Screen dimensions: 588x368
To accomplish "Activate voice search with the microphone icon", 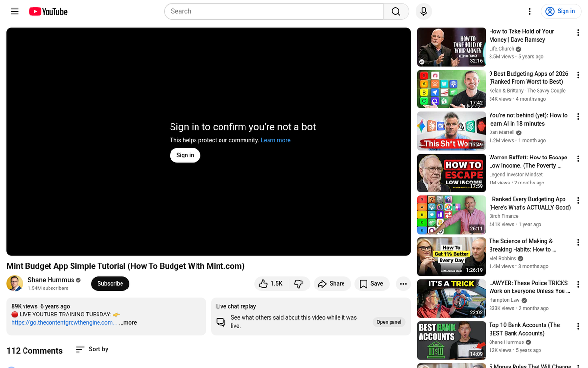I will [x=423, y=11].
